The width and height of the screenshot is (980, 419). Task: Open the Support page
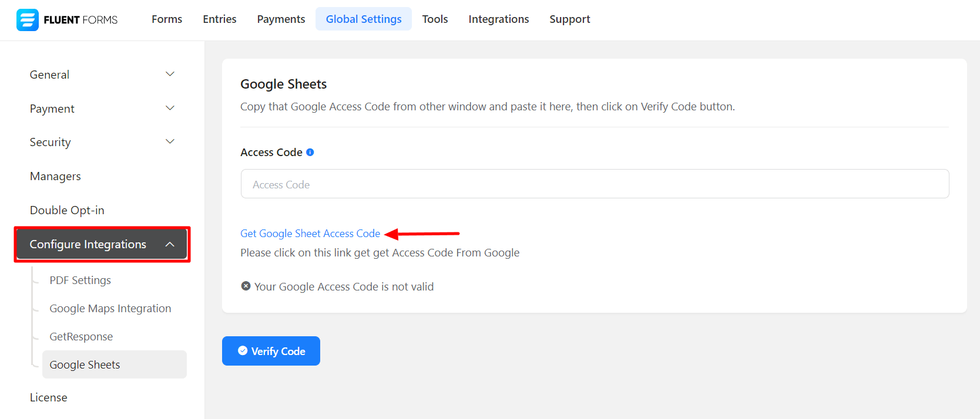coord(569,19)
